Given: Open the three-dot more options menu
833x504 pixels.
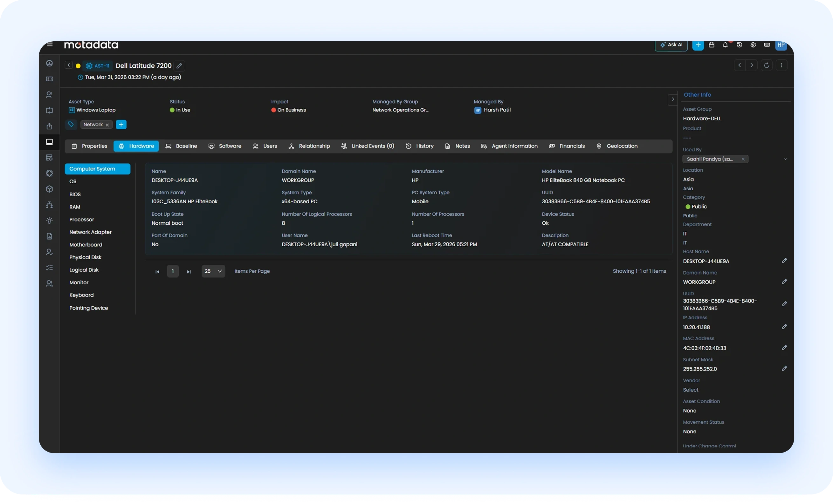Looking at the screenshot, I should [x=781, y=65].
